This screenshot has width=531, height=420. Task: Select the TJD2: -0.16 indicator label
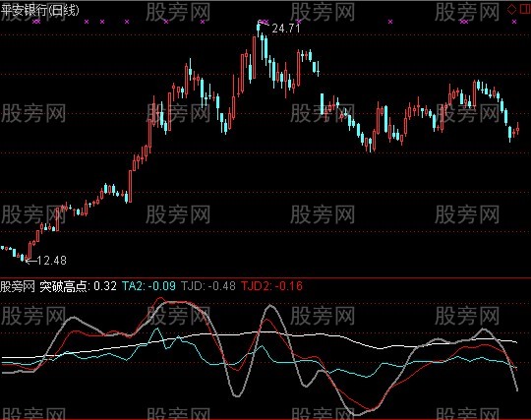point(272,286)
